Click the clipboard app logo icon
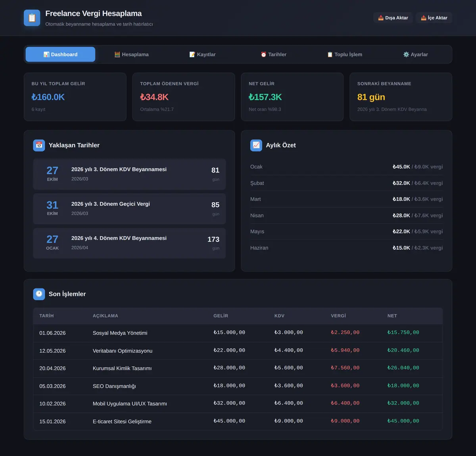The width and height of the screenshot is (476, 456). [x=32, y=18]
